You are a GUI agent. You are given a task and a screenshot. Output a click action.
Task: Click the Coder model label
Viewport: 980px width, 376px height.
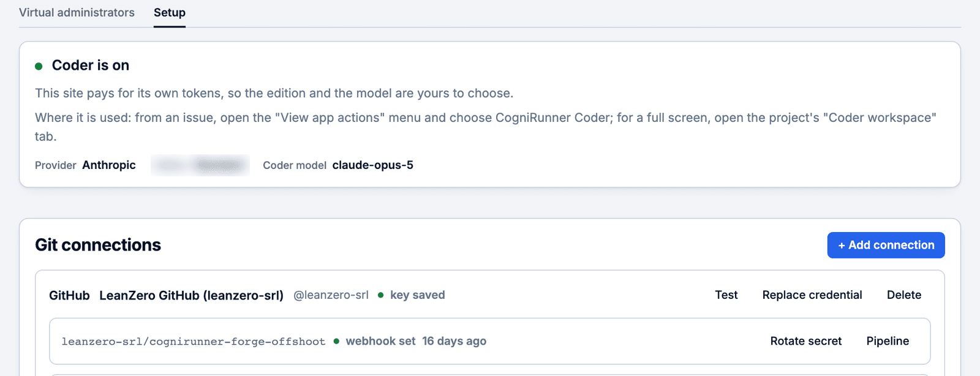(295, 165)
